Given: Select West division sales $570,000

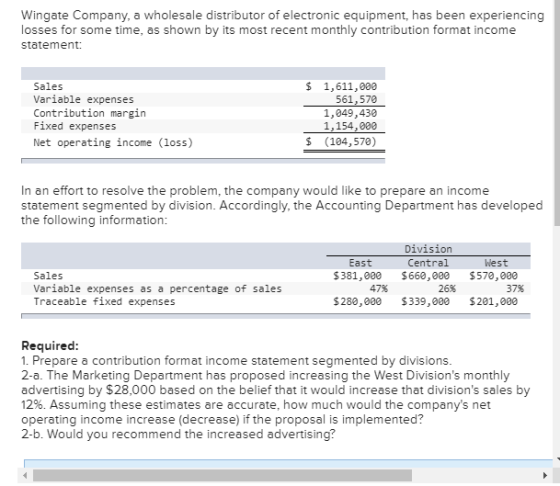Looking at the screenshot, I should (493, 276).
